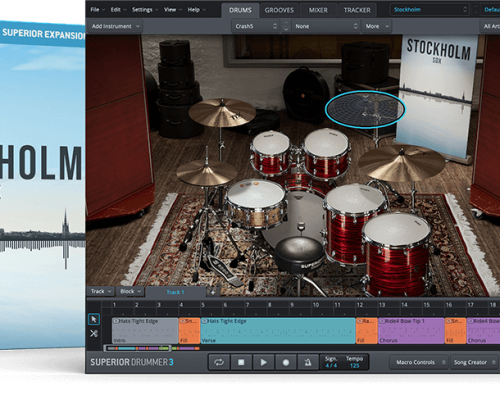Click the time signature 4/4 value
Image resolution: width=500 pixels, height=400 pixels.
pyautogui.click(x=331, y=366)
